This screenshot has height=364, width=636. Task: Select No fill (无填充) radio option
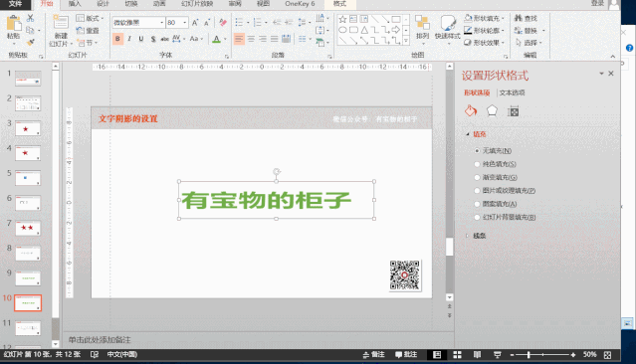477,151
